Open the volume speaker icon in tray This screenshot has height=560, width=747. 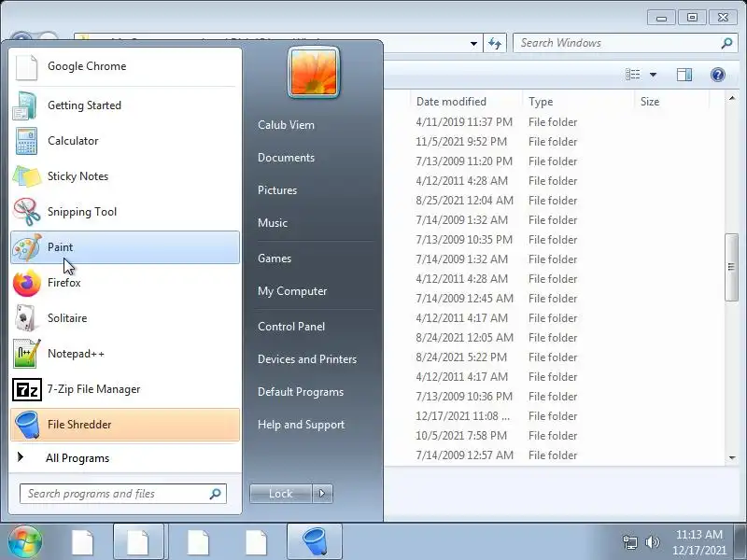click(x=652, y=542)
